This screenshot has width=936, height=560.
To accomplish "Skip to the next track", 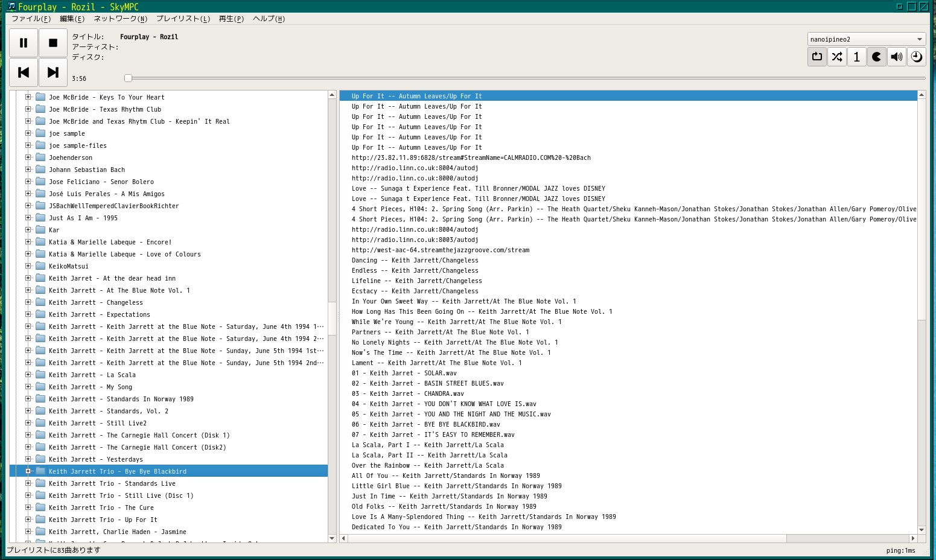I will pos(53,72).
